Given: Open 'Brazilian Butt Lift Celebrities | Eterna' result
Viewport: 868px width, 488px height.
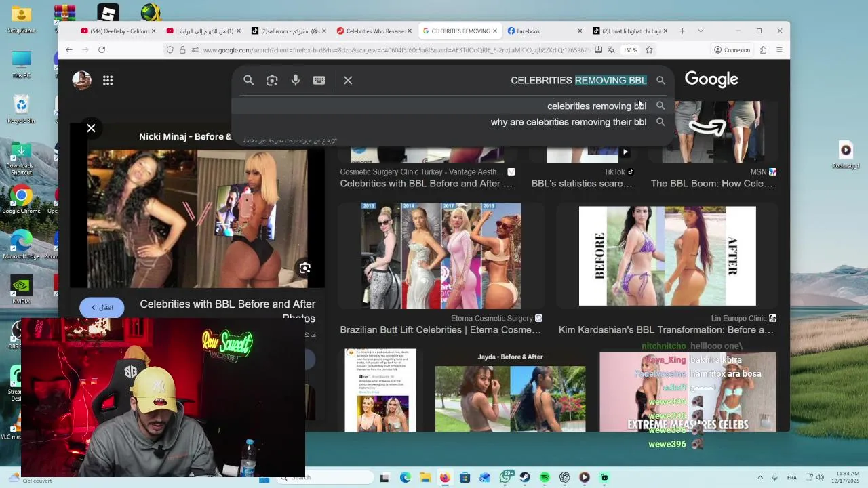Looking at the screenshot, I should (x=440, y=330).
